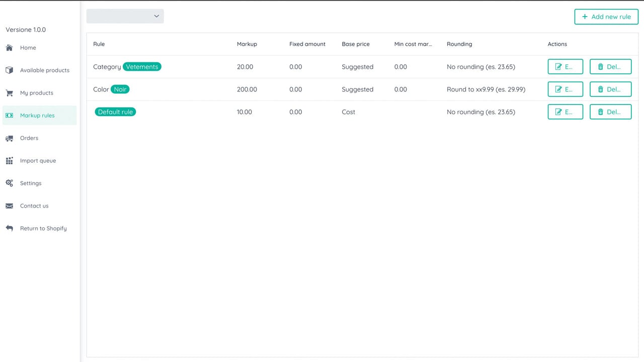The image size is (644, 362).
Task: Delete the Default rule
Action: point(610,112)
